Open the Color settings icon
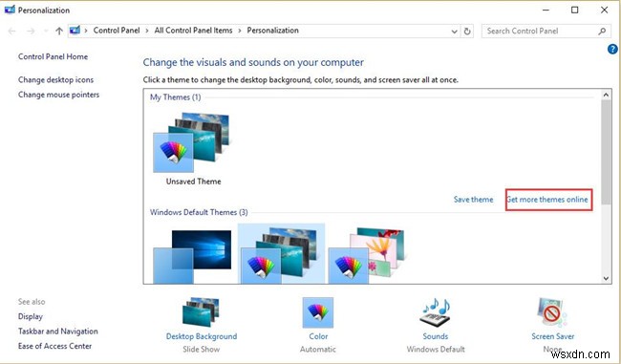Viewport: 621px width, 364px height. pyautogui.click(x=318, y=313)
